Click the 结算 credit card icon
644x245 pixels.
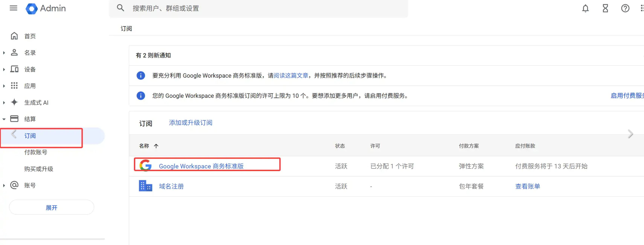coord(14,119)
